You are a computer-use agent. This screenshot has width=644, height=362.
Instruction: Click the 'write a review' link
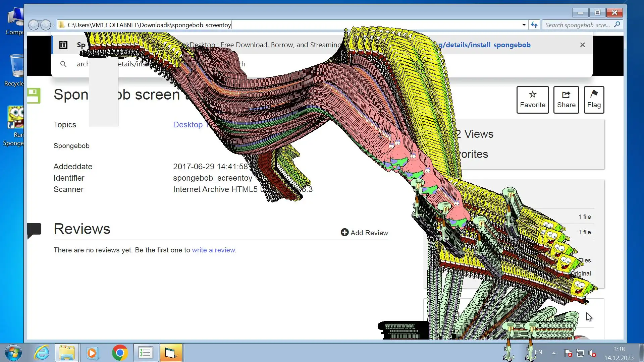pyautogui.click(x=213, y=250)
